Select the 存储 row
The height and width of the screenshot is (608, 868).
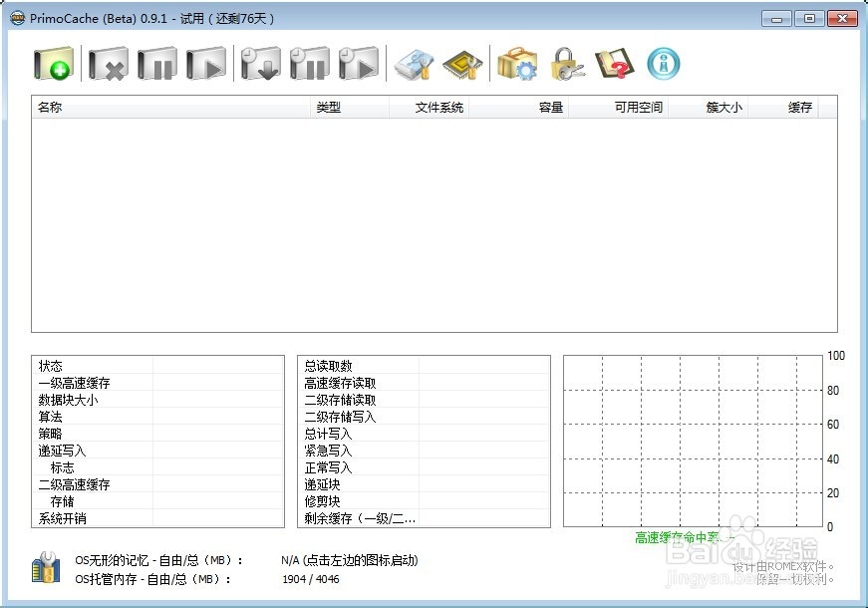[157, 501]
